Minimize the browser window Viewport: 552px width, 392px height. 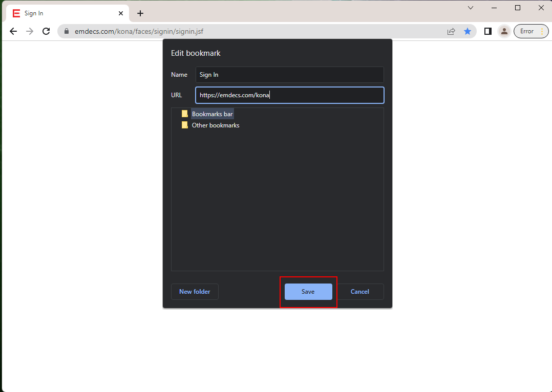coord(494,8)
